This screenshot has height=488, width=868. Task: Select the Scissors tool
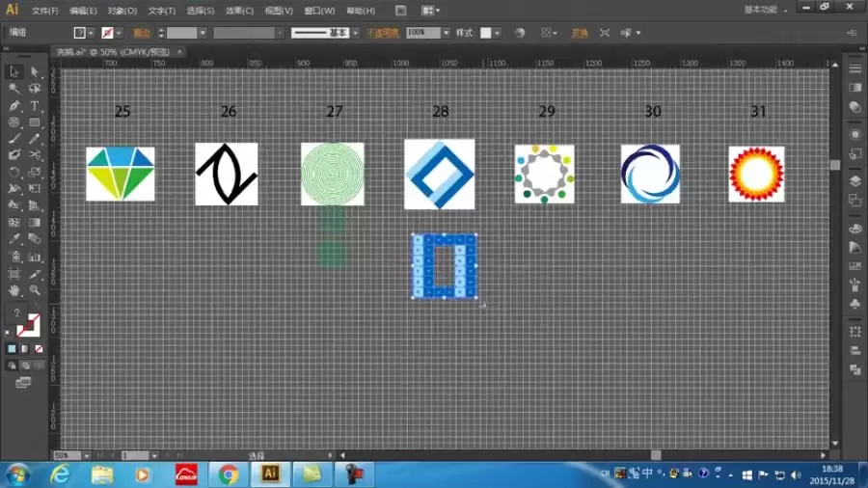[x=35, y=155]
